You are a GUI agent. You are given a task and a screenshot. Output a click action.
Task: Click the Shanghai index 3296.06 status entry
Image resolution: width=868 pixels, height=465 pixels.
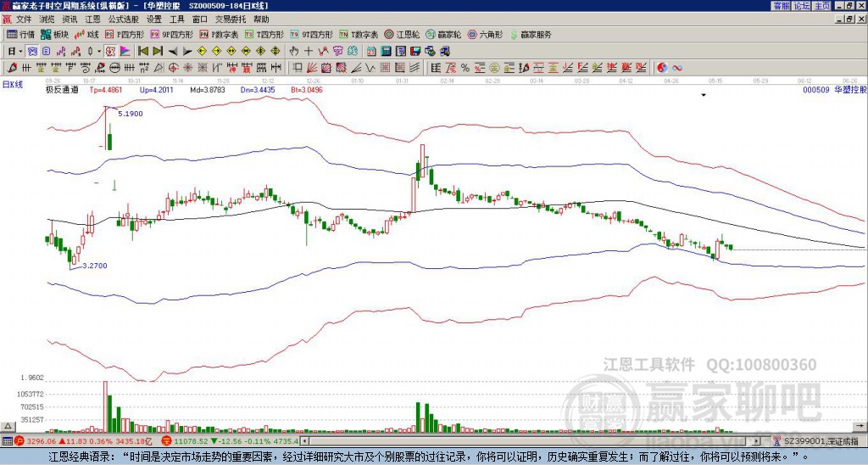tap(83, 441)
